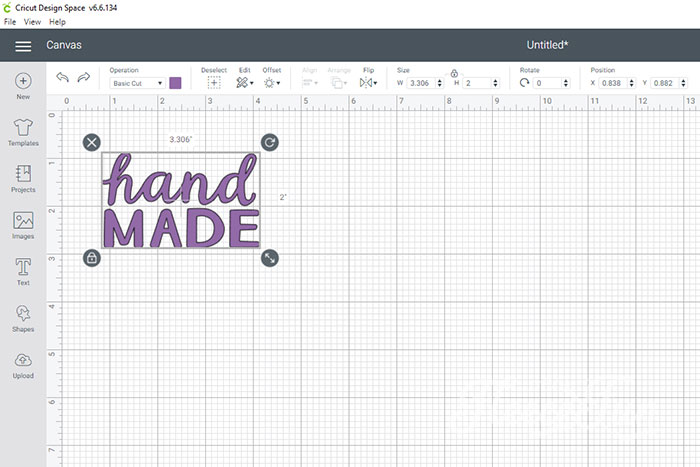Screen dimensions: 700x467
Task: Create a New project from sidebar
Action: pyautogui.click(x=23, y=86)
